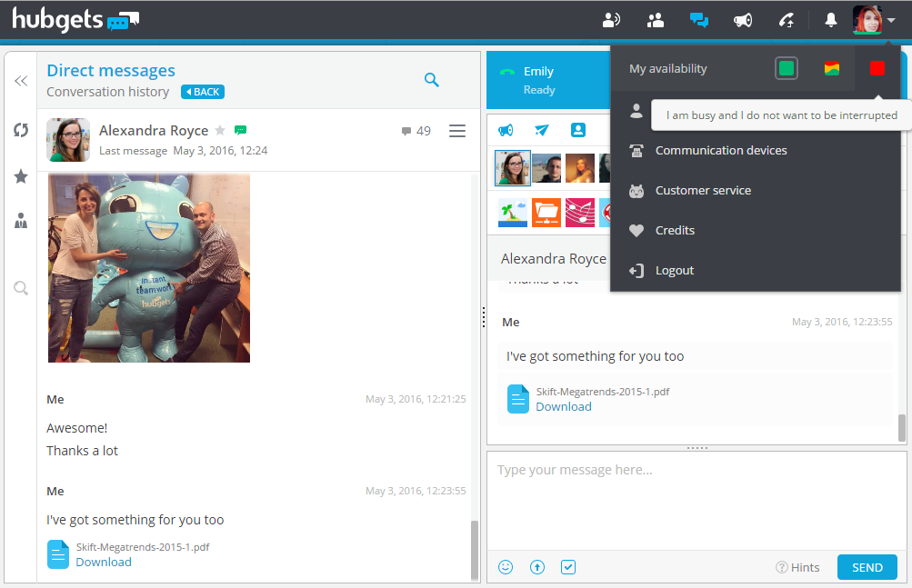This screenshot has width=912, height=588.
Task: Click the hubgets logo
Action: point(75,20)
